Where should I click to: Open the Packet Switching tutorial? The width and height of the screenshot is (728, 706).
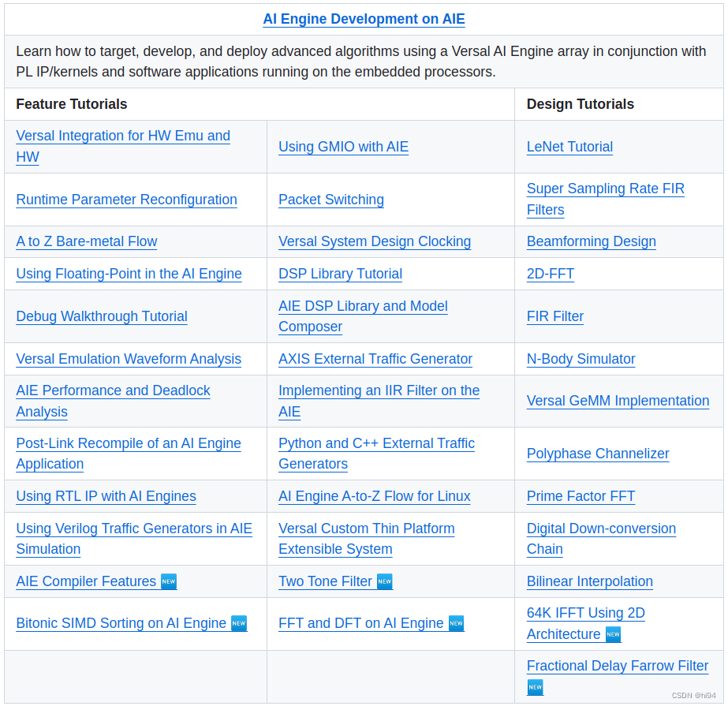331,200
